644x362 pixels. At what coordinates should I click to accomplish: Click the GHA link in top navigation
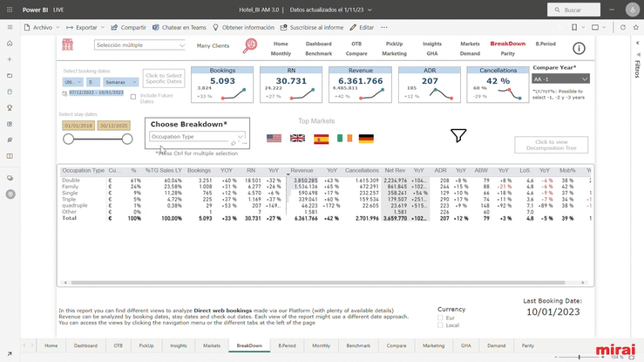432,53
